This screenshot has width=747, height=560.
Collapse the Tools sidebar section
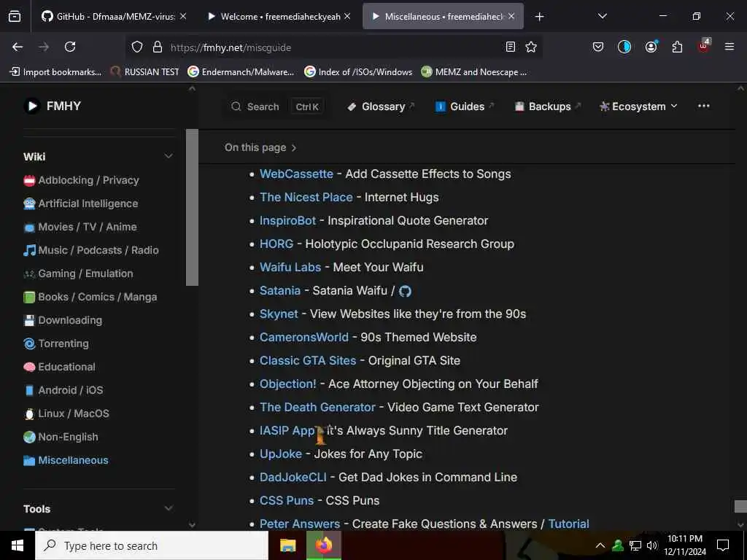[x=169, y=508]
